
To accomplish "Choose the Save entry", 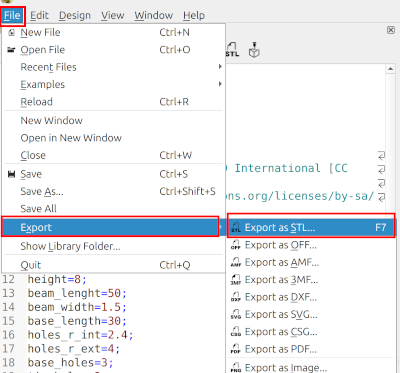I will click(x=113, y=174).
